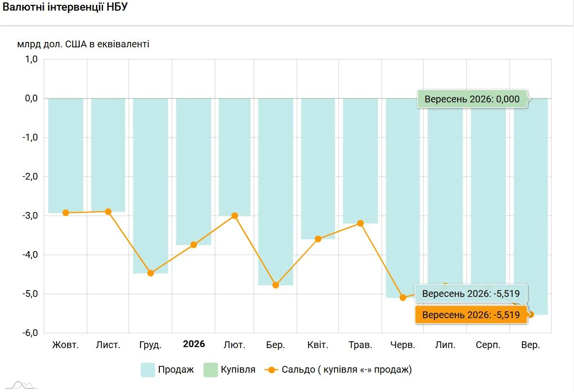Select the Жовт. saldo data point
Image resolution: width=574 pixels, height=392 pixels.
tap(66, 212)
